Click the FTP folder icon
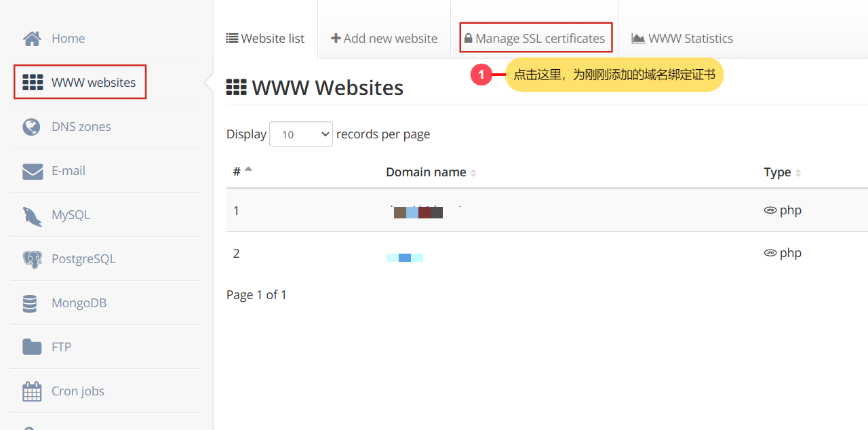This screenshot has width=868, height=430. [x=32, y=347]
